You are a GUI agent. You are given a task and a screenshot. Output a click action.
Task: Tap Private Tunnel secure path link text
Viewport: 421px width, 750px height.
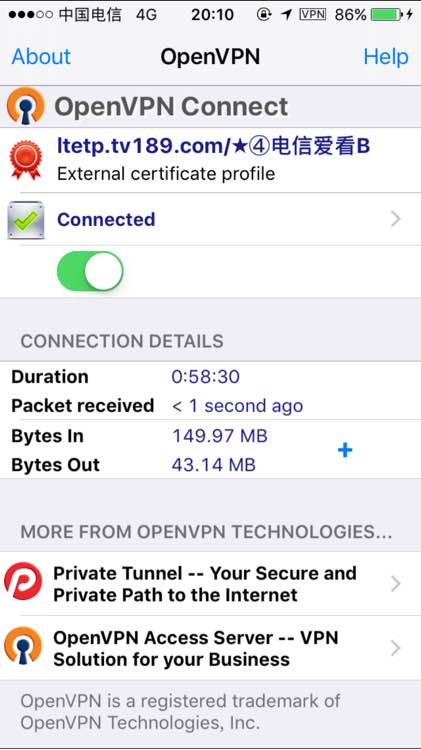(x=205, y=584)
